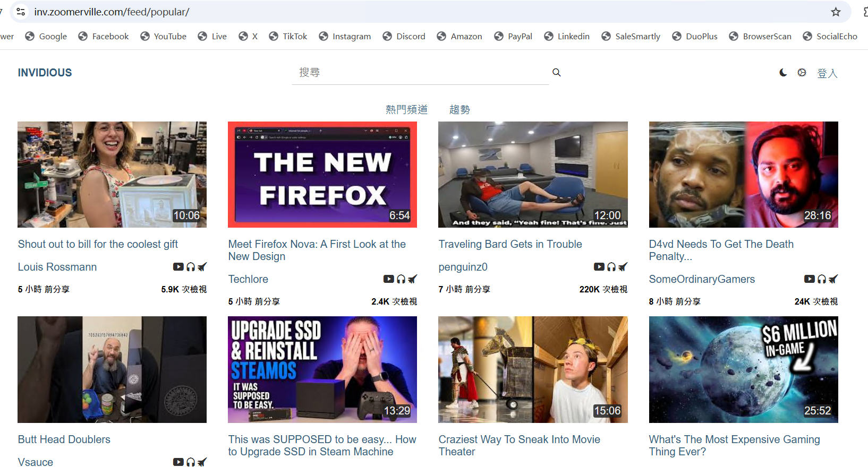Visit the SomeOrdinaryGamers channel
868x467 pixels.
(x=702, y=279)
